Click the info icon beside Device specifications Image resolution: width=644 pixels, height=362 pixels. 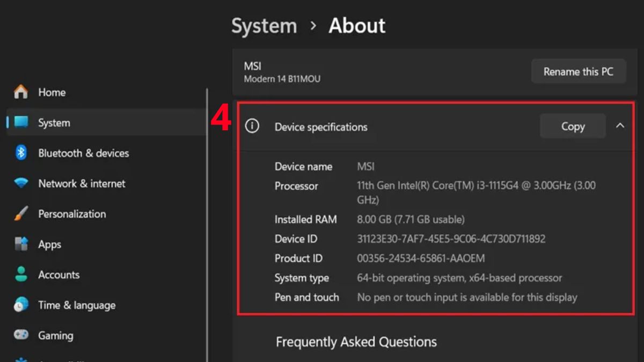[x=252, y=127]
